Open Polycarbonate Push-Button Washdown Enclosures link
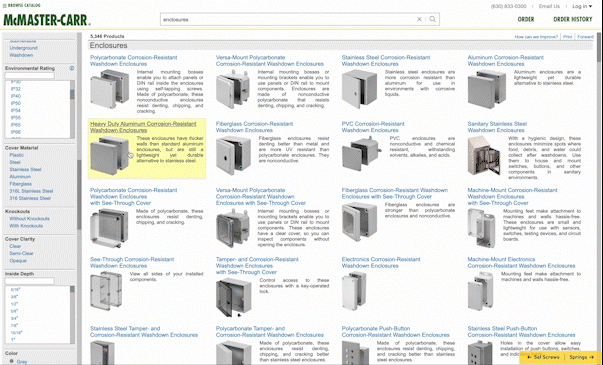The height and width of the screenshot is (365, 603). pyautogui.click(x=396, y=332)
